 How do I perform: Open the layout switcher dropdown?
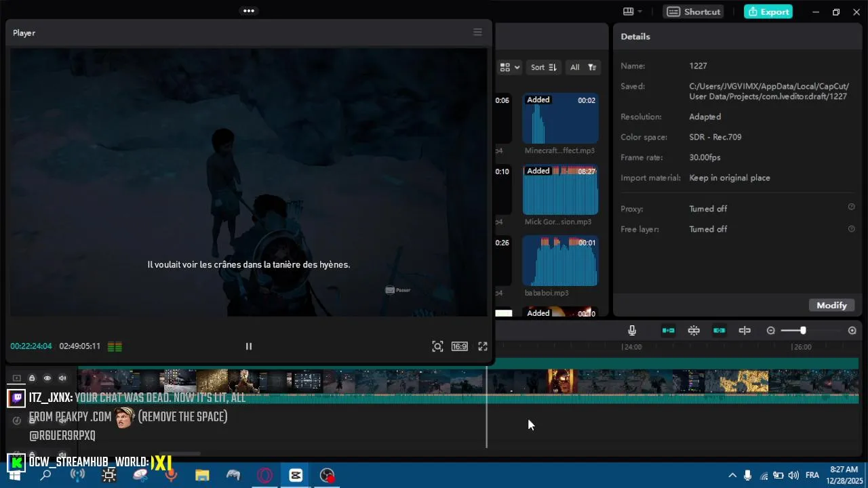(x=633, y=12)
